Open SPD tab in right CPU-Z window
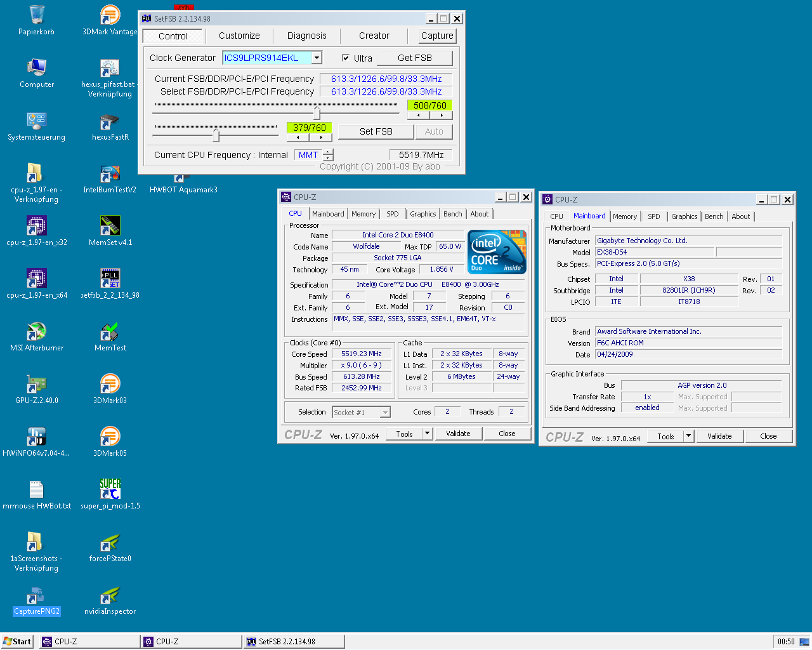Image resolution: width=812 pixels, height=650 pixels. click(x=654, y=217)
